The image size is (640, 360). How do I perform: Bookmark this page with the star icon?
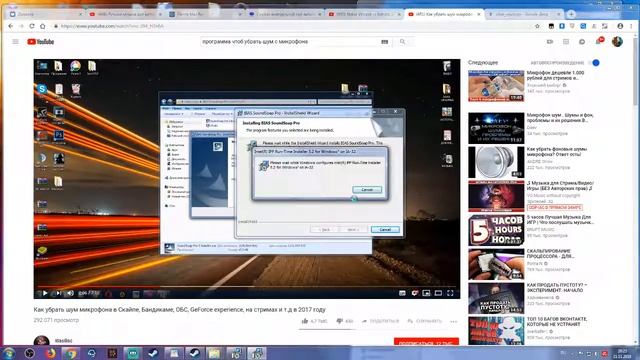point(537,26)
